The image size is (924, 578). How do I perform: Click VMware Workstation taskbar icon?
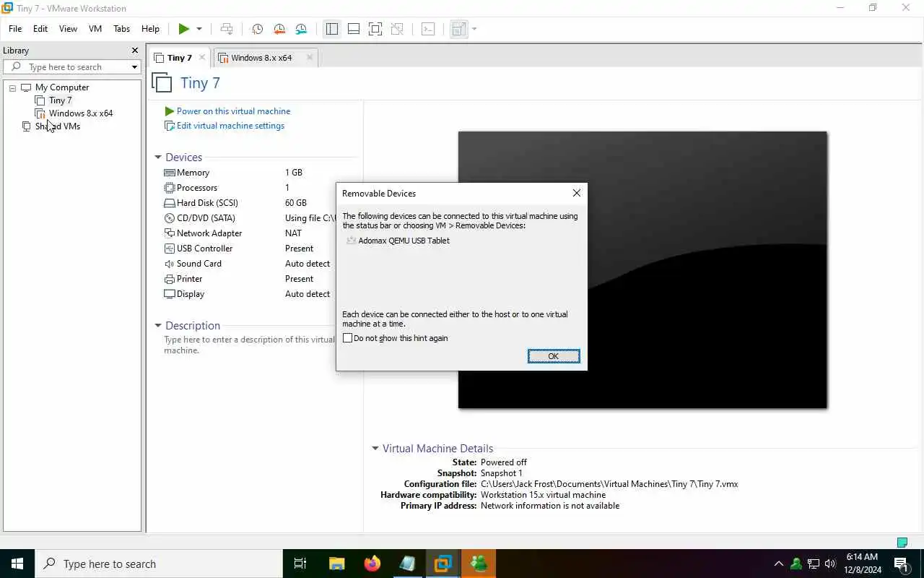[443, 564]
